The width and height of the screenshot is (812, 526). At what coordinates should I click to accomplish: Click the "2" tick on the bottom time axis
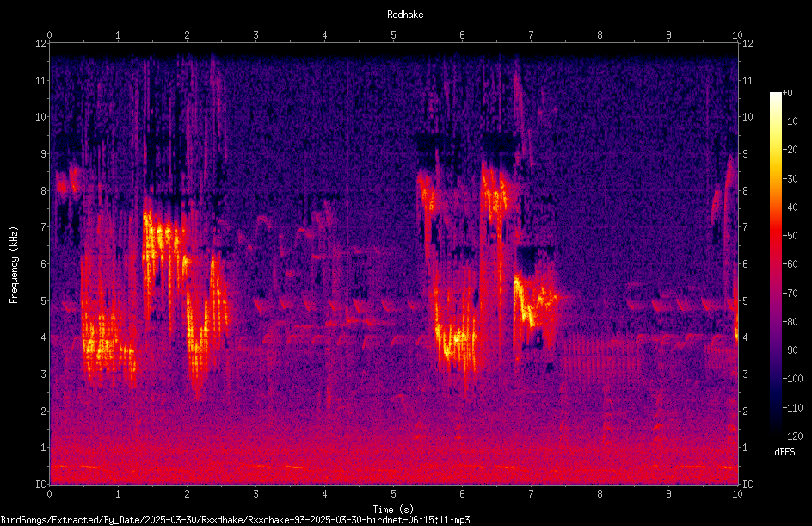tap(187, 494)
